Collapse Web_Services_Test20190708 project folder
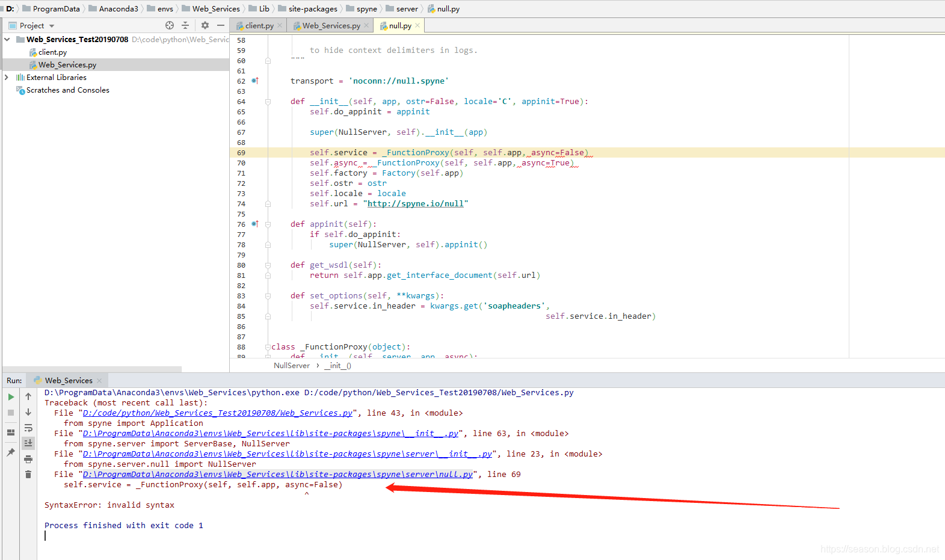The image size is (945, 560). pyautogui.click(x=7, y=39)
